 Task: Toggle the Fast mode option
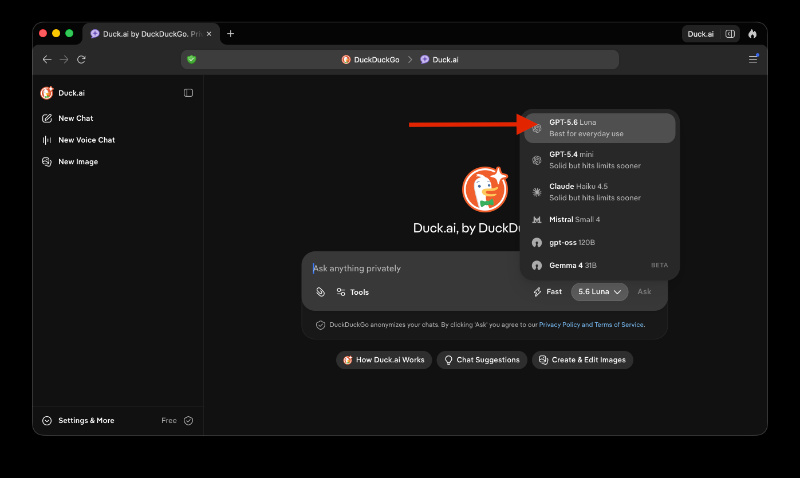point(547,292)
